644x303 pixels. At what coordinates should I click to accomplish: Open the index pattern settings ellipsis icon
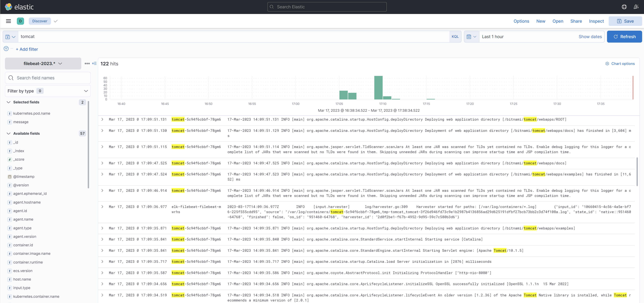[x=87, y=64]
